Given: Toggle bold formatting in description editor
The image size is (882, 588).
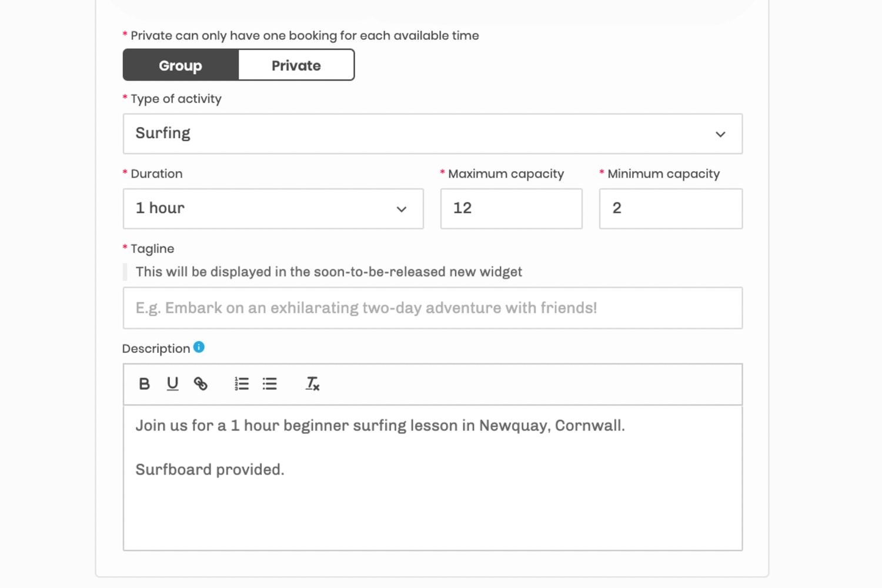Looking at the screenshot, I should click(x=144, y=384).
